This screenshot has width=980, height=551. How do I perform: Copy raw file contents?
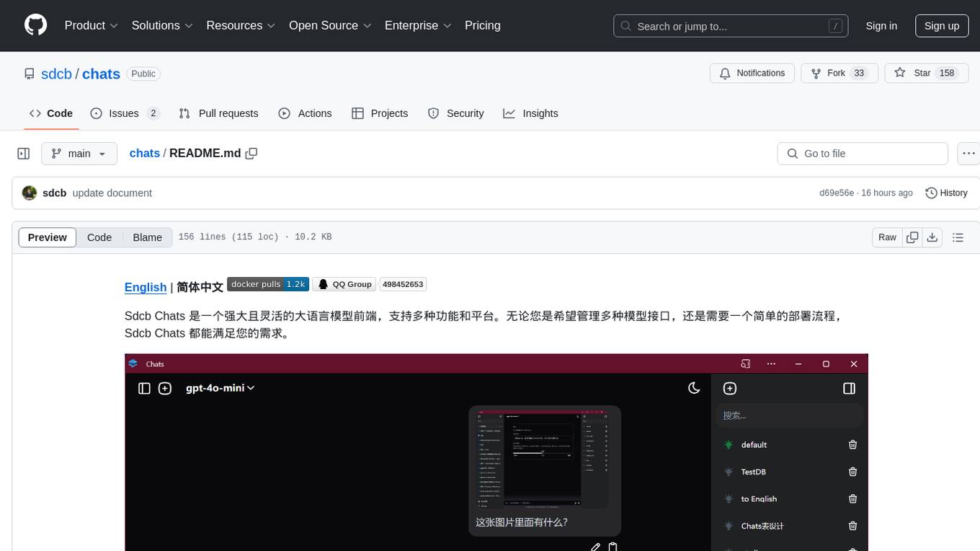click(913, 237)
